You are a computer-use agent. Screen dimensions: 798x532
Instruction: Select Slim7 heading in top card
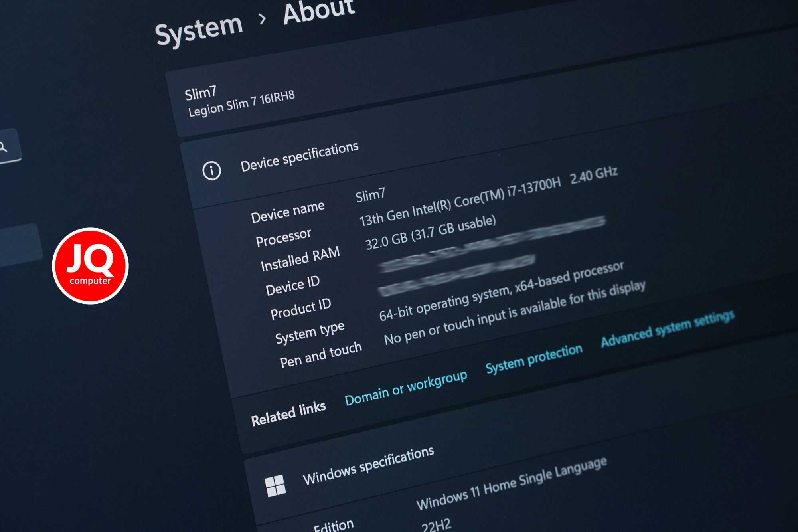pos(200,93)
